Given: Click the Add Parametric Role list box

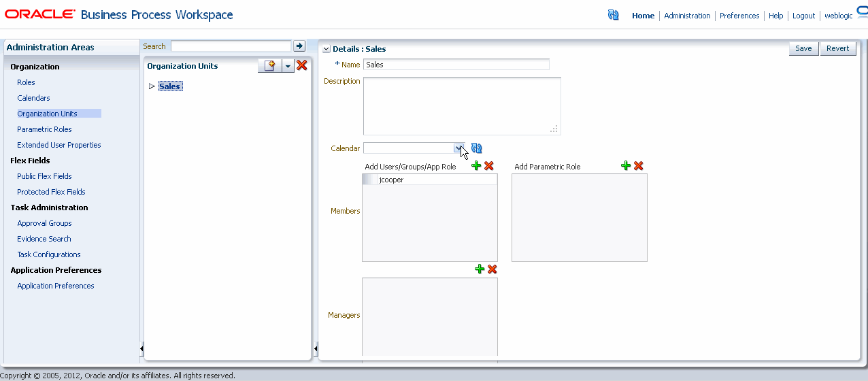Looking at the screenshot, I should (580, 218).
